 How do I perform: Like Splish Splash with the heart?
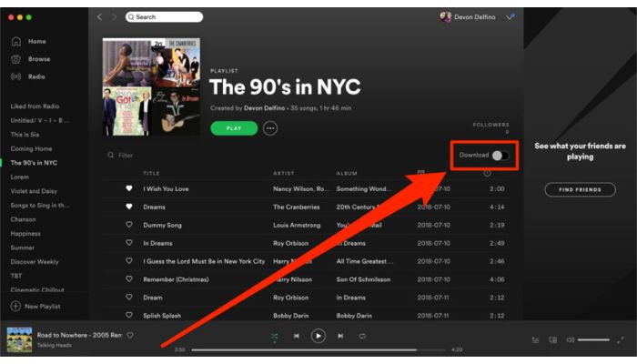pos(129,315)
